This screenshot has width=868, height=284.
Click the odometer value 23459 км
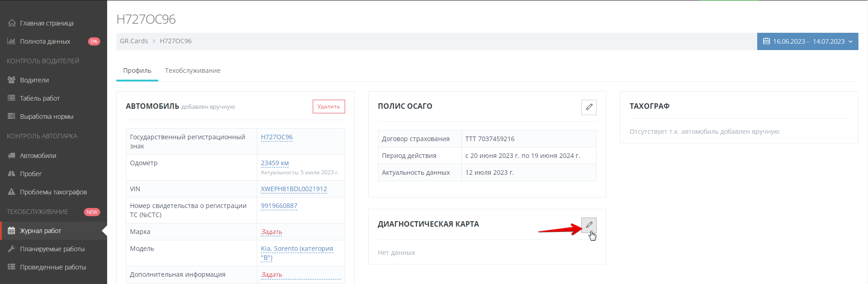tap(274, 163)
